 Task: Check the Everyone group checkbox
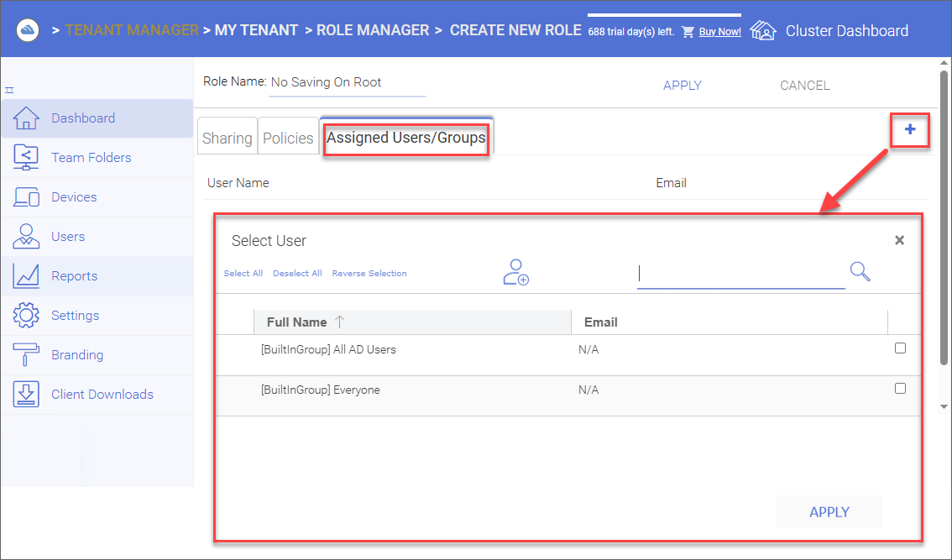[x=901, y=388]
